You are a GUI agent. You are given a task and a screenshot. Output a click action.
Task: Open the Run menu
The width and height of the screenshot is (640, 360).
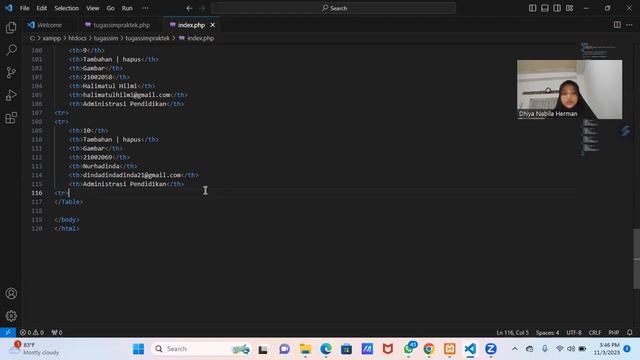[x=127, y=8]
